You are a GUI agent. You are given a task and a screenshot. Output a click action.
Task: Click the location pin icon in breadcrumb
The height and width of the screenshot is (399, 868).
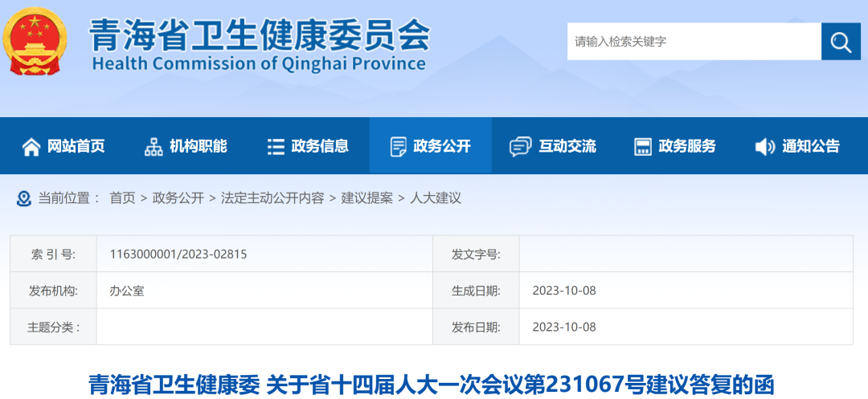pos(24,198)
